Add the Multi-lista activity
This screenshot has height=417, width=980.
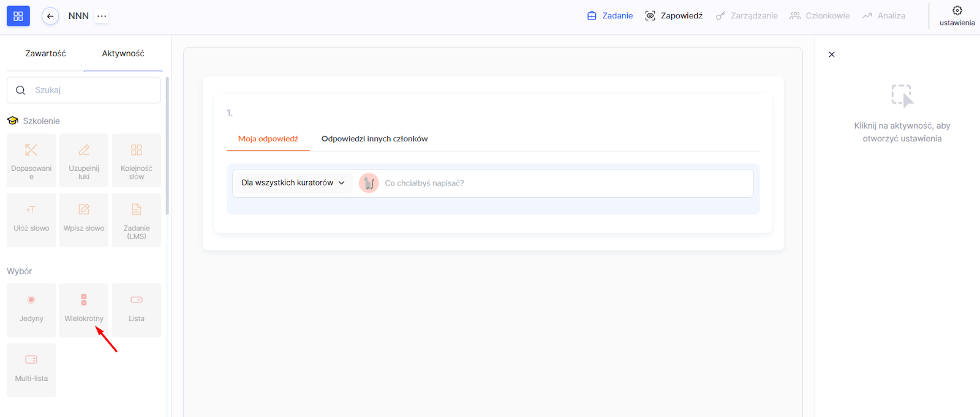point(31,370)
